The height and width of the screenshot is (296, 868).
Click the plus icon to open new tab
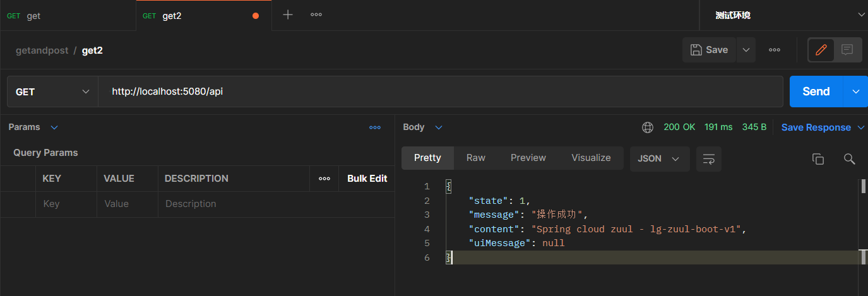pyautogui.click(x=288, y=15)
